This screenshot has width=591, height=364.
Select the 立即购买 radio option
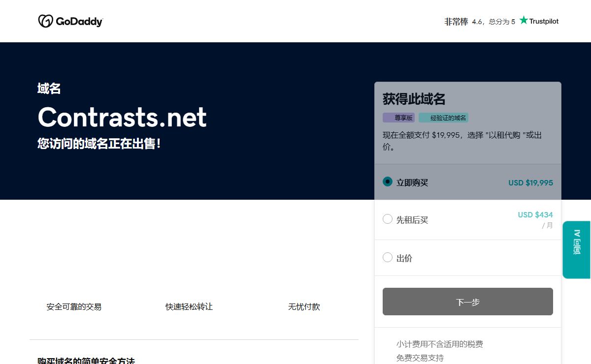click(x=388, y=182)
